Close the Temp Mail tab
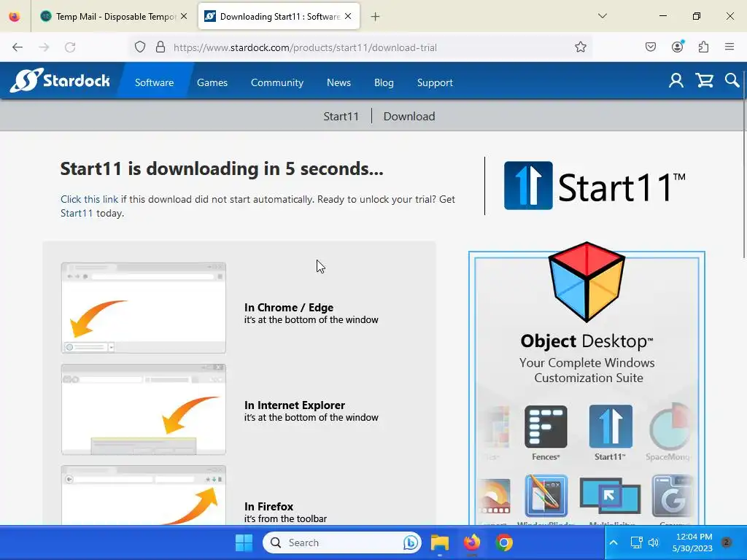 coord(184,16)
